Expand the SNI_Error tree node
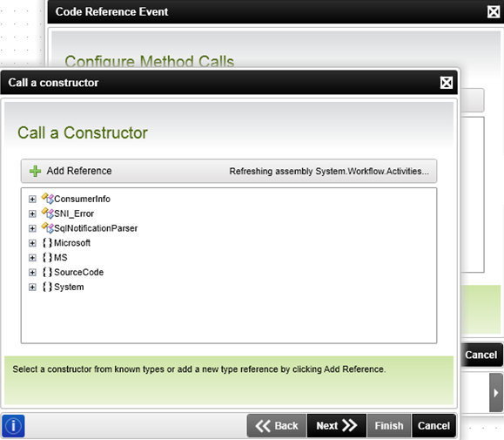This screenshot has height=440, width=504. tap(32, 213)
